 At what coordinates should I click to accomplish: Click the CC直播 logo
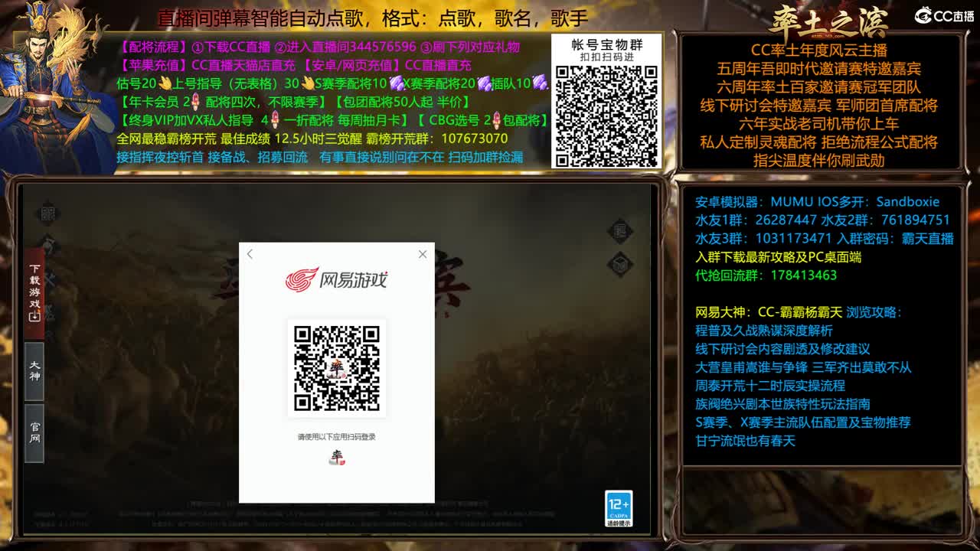[944, 15]
